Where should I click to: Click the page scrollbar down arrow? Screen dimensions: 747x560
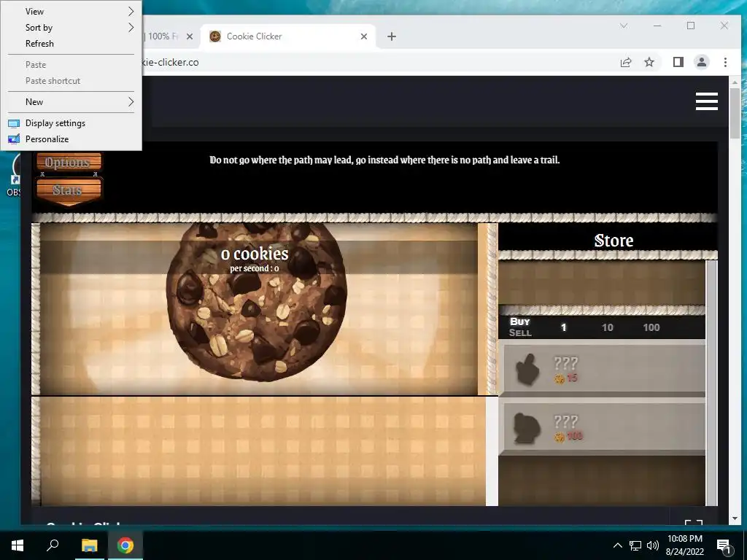pos(735,518)
